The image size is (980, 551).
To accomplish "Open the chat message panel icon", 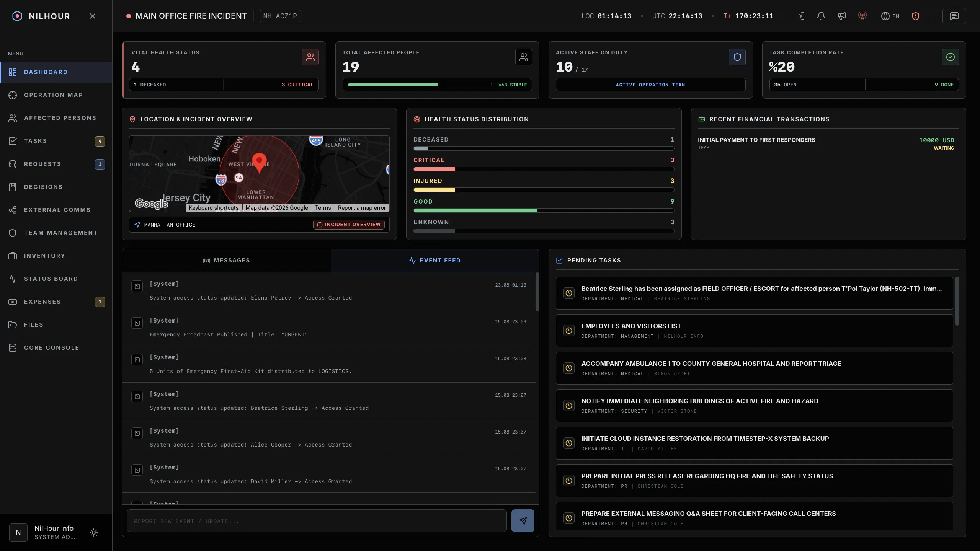I will pos(954,16).
